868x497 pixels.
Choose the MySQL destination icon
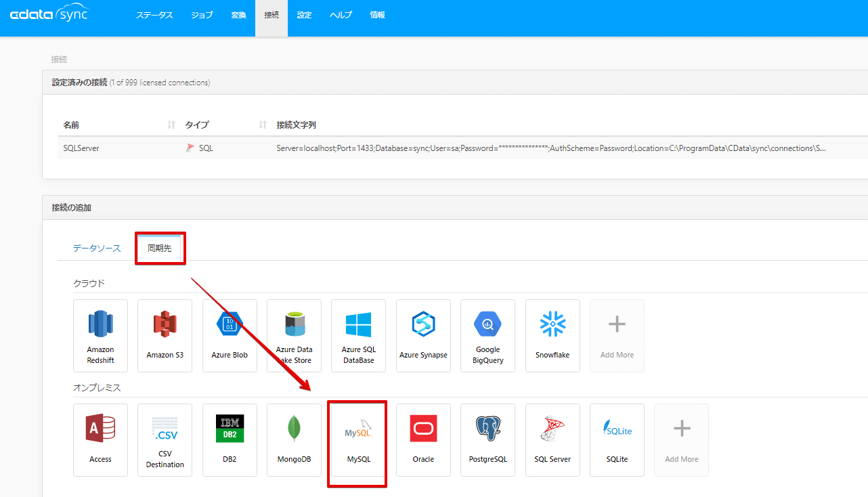pos(358,429)
